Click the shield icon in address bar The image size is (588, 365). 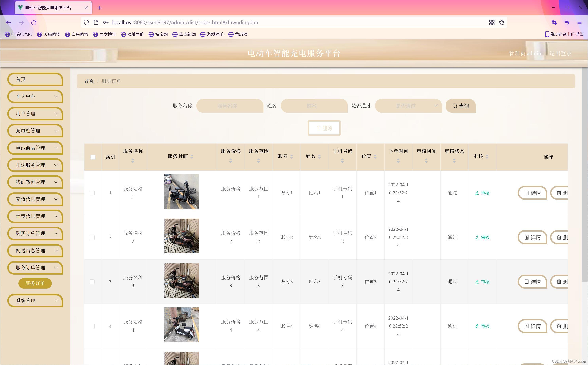click(86, 22)
